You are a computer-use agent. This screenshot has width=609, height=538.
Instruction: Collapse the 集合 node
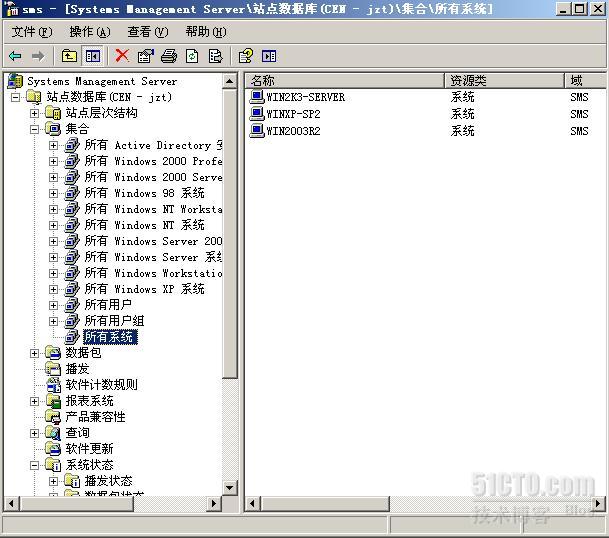pyautogui.click(x=35, y=129)
